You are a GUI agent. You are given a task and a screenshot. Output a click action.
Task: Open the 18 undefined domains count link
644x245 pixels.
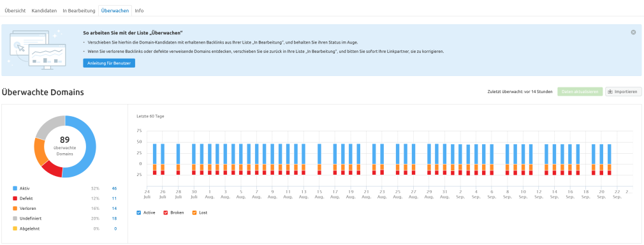(x=114, y=218)
